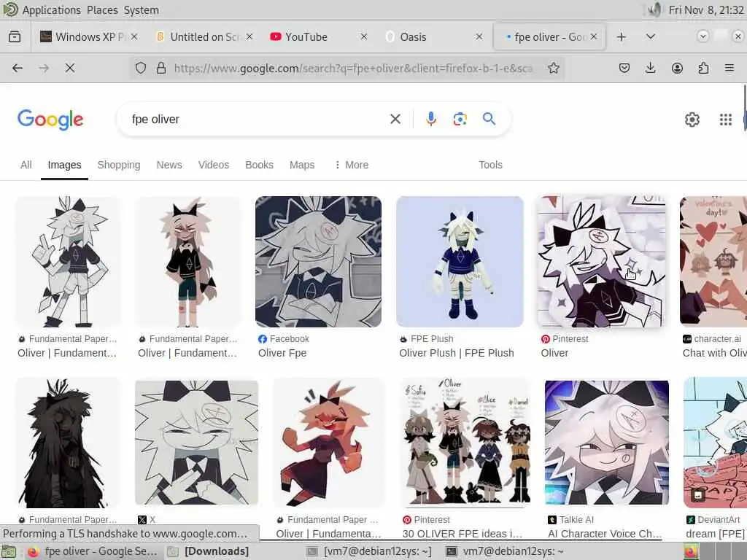Open the Tools filter button
Image resolution: width=747 pixels, height=560 pixels.
(x=490, y=165)
